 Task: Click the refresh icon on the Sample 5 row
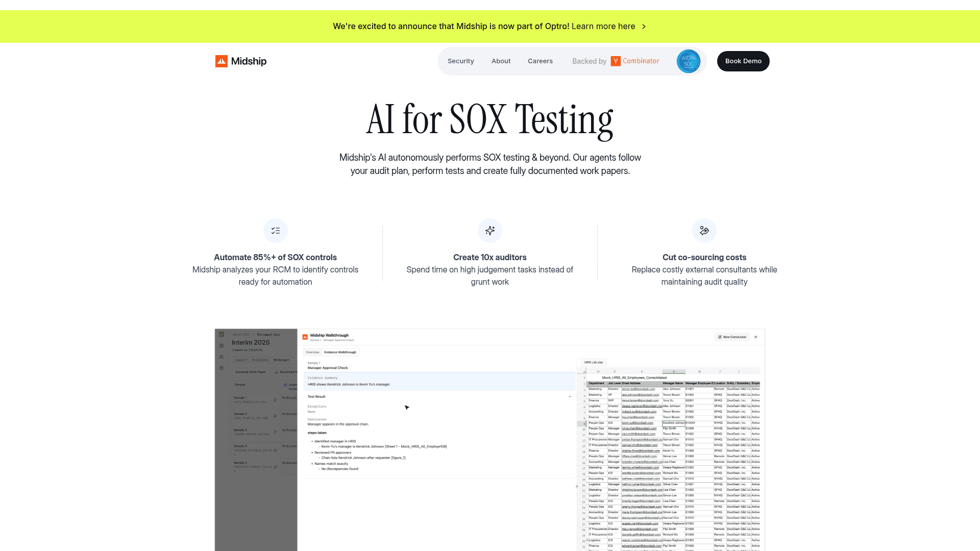276,467
